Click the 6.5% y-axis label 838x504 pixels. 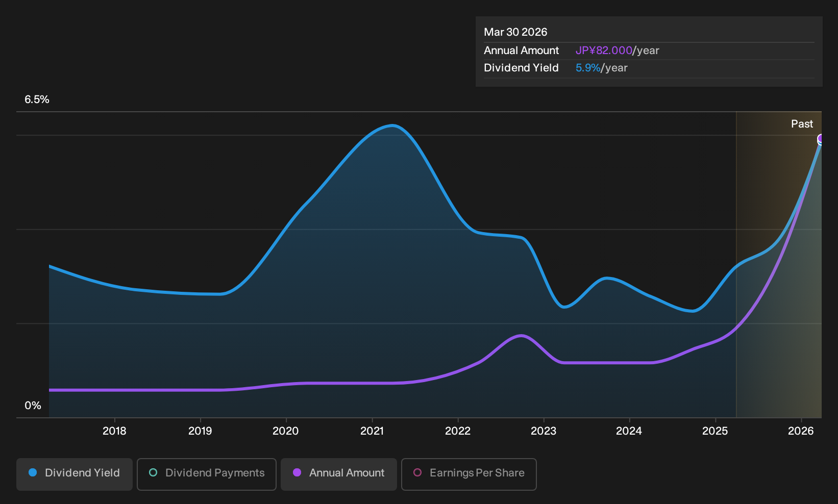[37, 99]
